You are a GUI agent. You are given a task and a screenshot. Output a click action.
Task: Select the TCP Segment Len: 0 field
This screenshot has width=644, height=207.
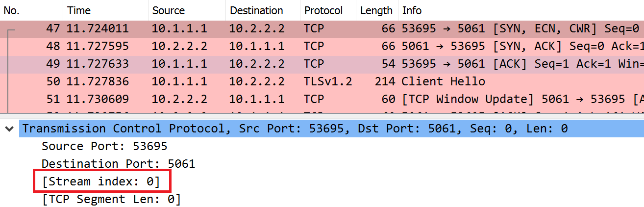point(111,199)
